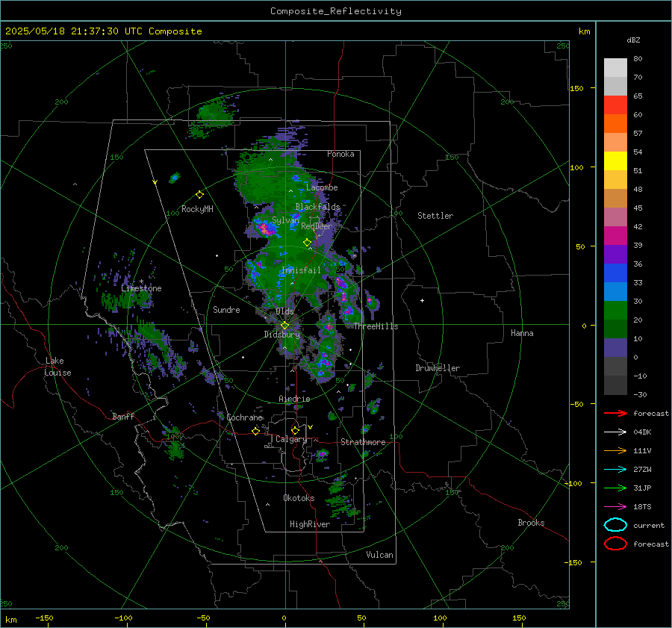The height and width of the screenshot is (628, 672).
Task: Click the -150 tick on bottom axis
Action: (44, 618)
